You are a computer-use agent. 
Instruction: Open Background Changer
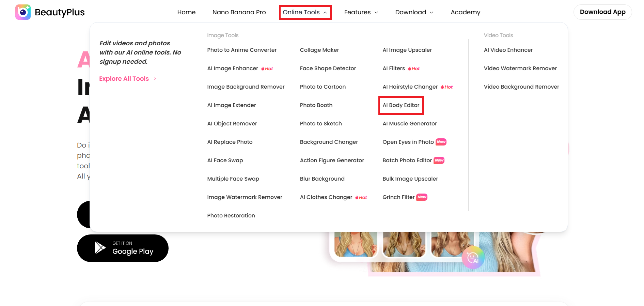329,142
